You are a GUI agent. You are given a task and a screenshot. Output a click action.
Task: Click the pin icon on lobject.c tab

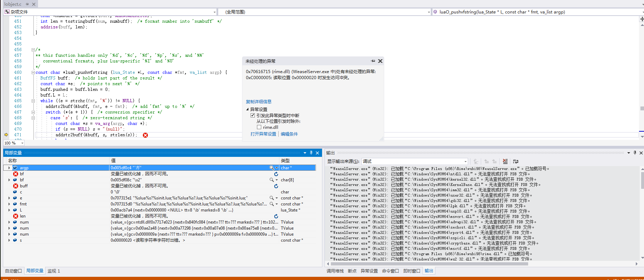(x=27, y=4)
